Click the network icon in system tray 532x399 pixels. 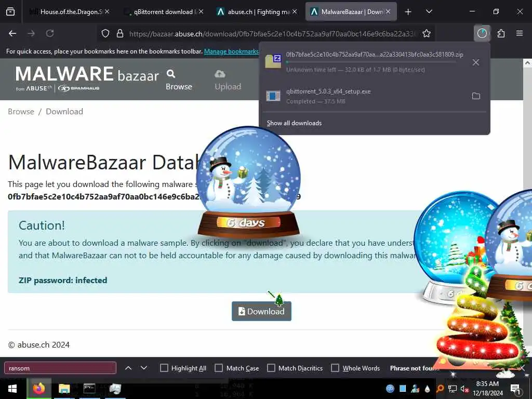coord(453,389)
